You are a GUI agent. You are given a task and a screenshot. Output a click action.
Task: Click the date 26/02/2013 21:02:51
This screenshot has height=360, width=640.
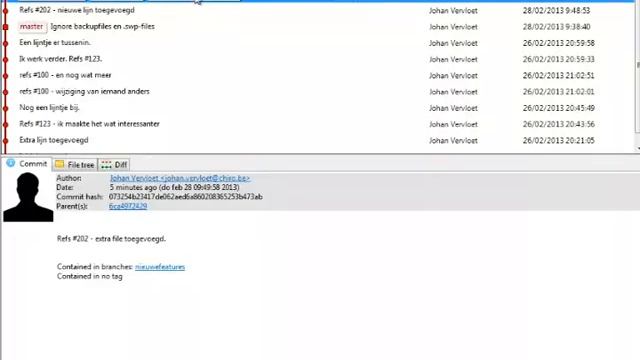click(x=558, y=76)
